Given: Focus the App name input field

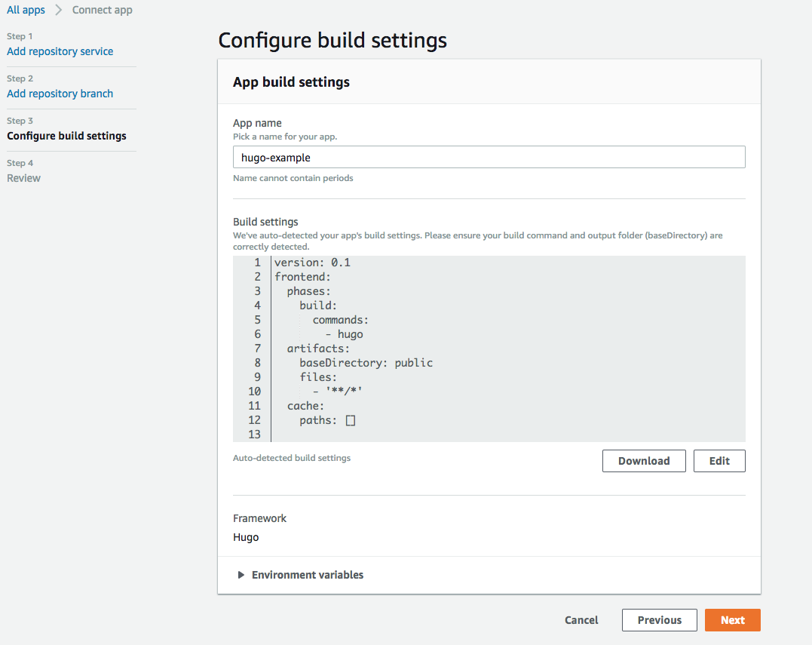Looking at the screenshot, I should coord(489,157).
